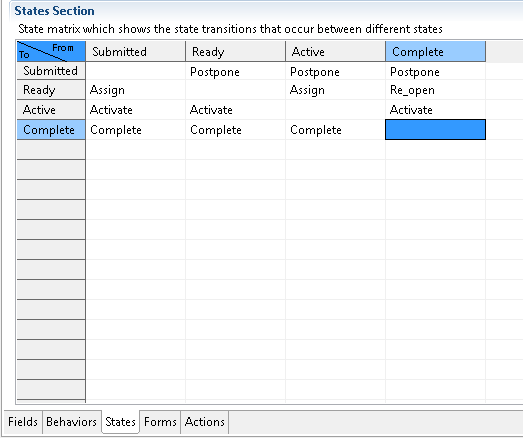Select the Ready column header
The width and height of the screenshot is (523, 438).
[235, 51]
